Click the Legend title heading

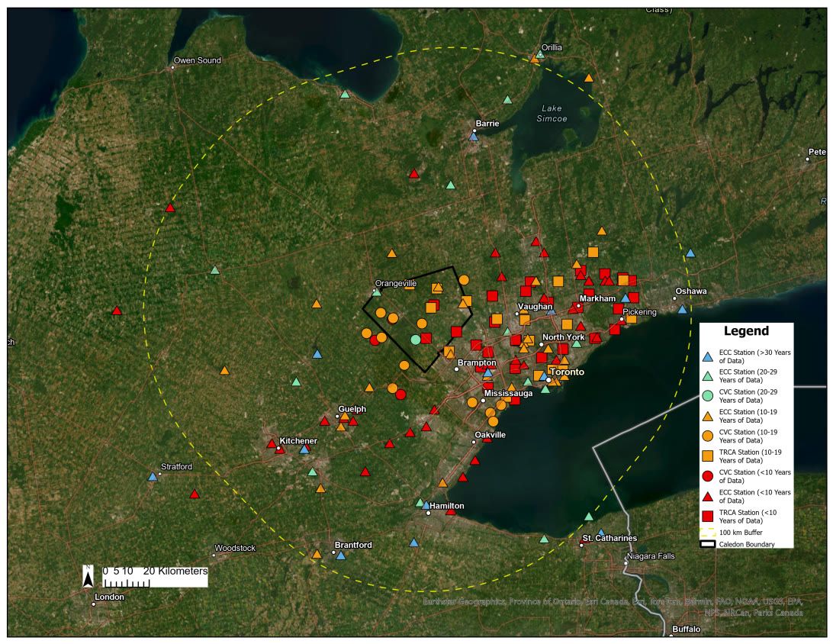click(746, 331)
